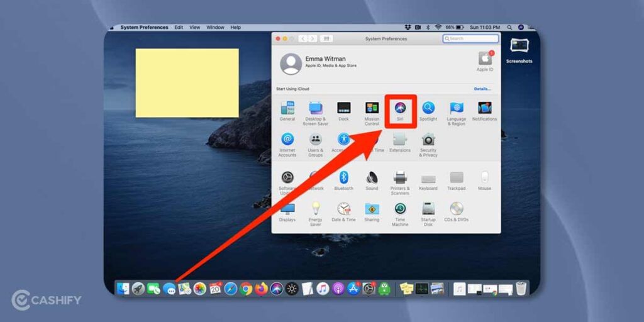Open Launchpad from the Dock

point(138,289)
